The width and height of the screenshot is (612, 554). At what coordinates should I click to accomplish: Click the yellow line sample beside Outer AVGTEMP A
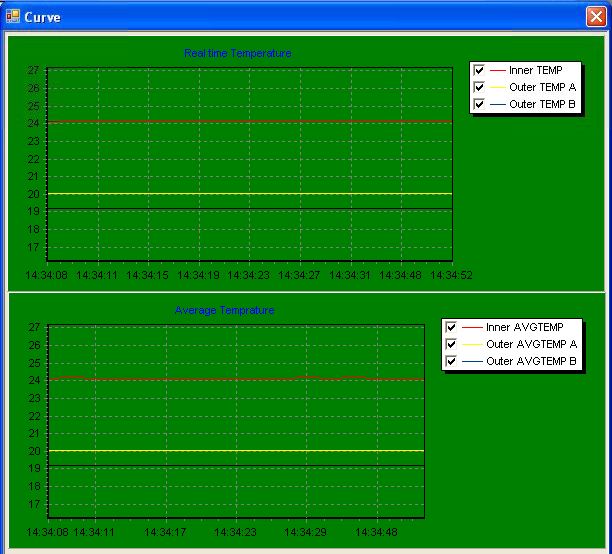(471, 344)
